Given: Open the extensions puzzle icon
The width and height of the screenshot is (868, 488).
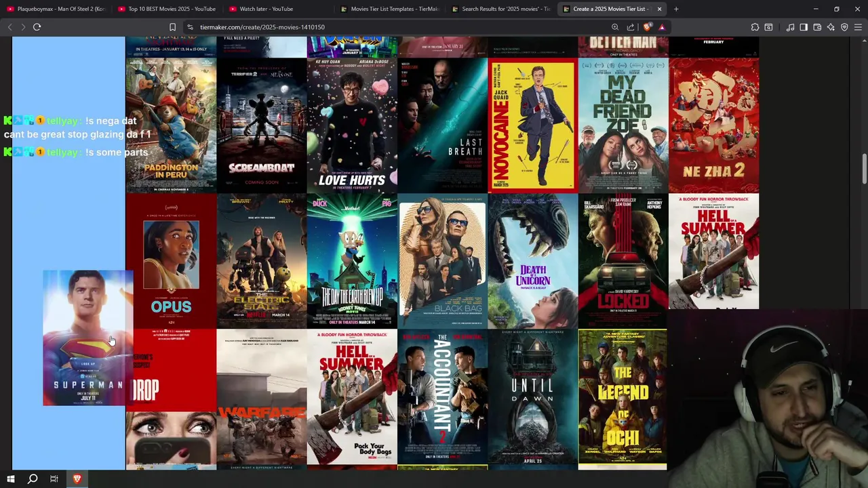Looking at the screenshot, I should pos(755,27).
